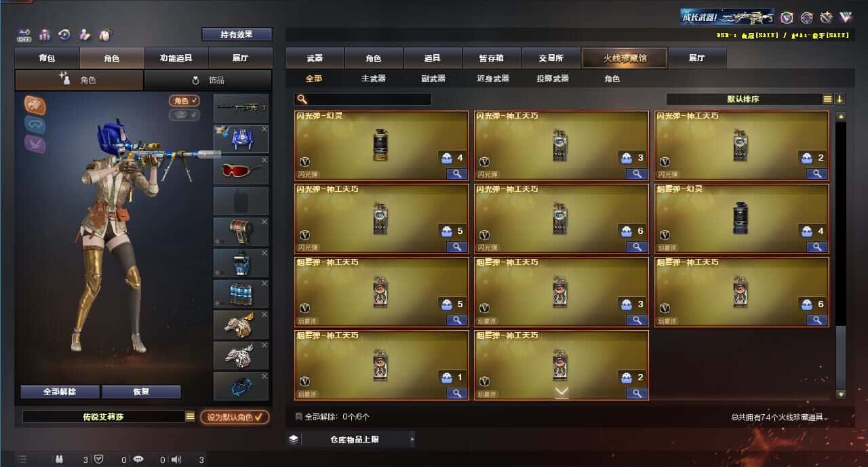Toggle the greyed checkmark pill under 角色
This screenshot has width=868, height=467.
tap(184, 115)
